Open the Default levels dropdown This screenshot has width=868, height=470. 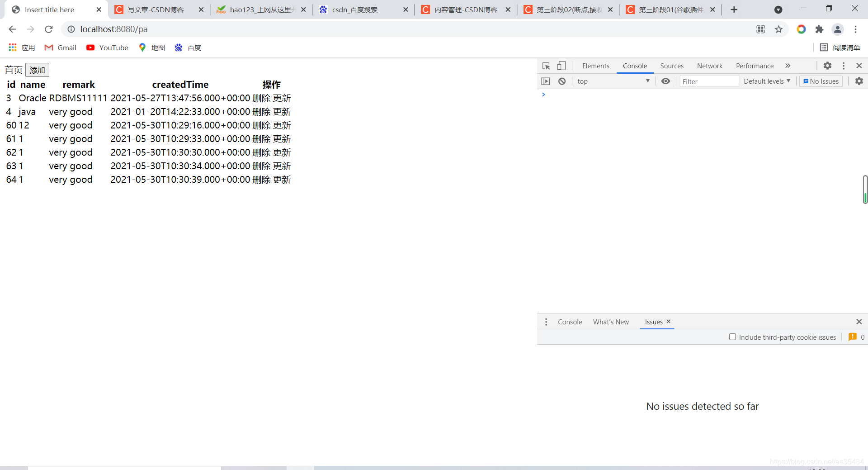tap(767, 81)
